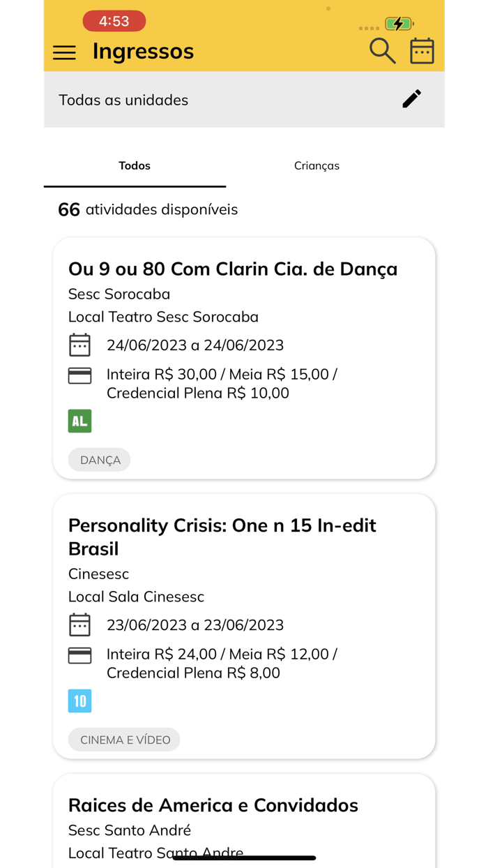Select the Todos tab
488x868 pixels.
[x=134, y=165]
